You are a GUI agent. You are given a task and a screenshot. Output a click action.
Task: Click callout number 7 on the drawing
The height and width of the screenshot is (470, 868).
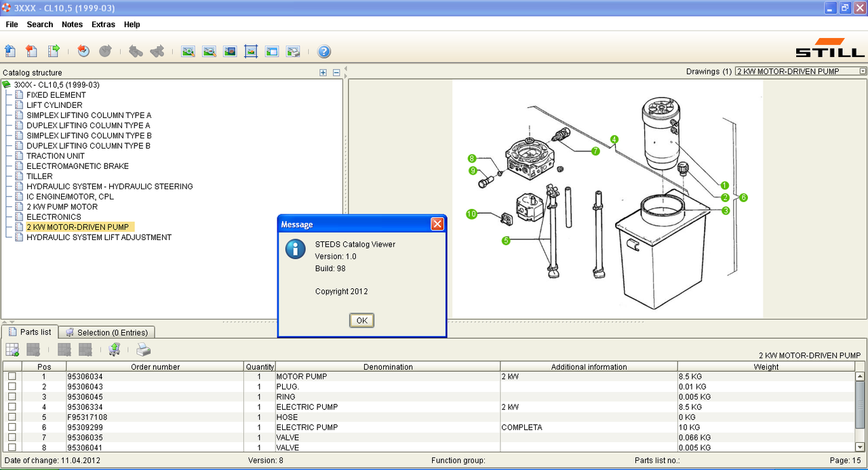[595, 151]
